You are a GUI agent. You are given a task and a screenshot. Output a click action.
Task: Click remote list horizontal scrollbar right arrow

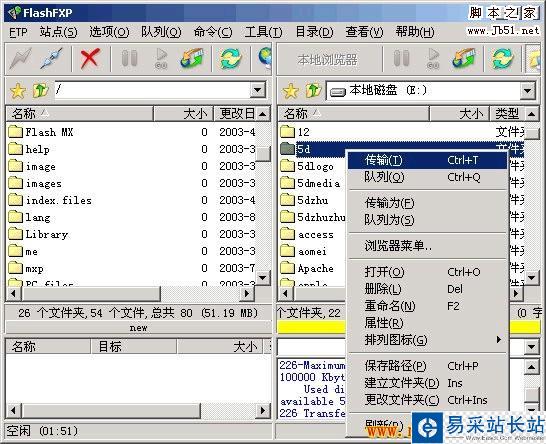[x=247, y=294]
